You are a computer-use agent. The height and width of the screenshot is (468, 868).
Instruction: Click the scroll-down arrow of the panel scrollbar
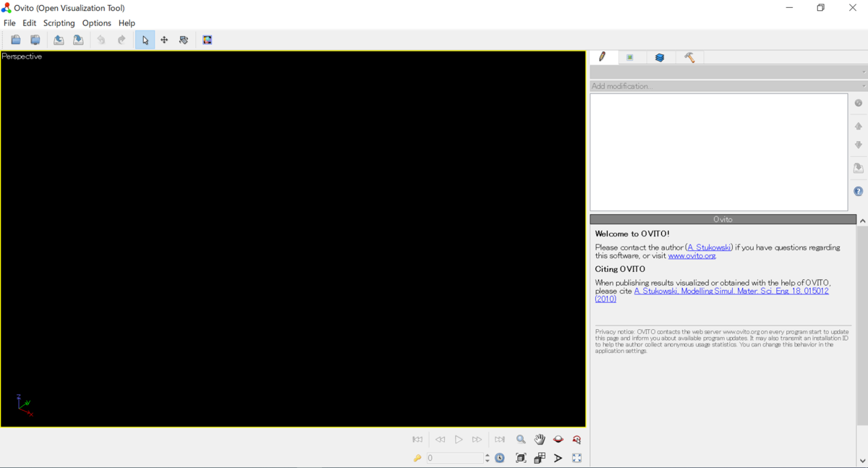[x=862, y=461]
